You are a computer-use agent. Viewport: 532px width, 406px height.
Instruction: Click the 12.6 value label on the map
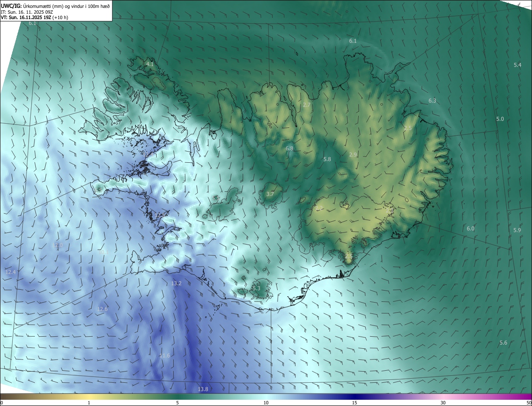point(102,309)
